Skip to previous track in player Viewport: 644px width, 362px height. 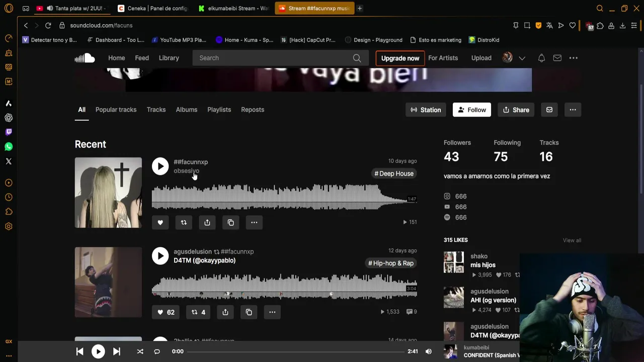pyautogui.click(x=79, y=351)
